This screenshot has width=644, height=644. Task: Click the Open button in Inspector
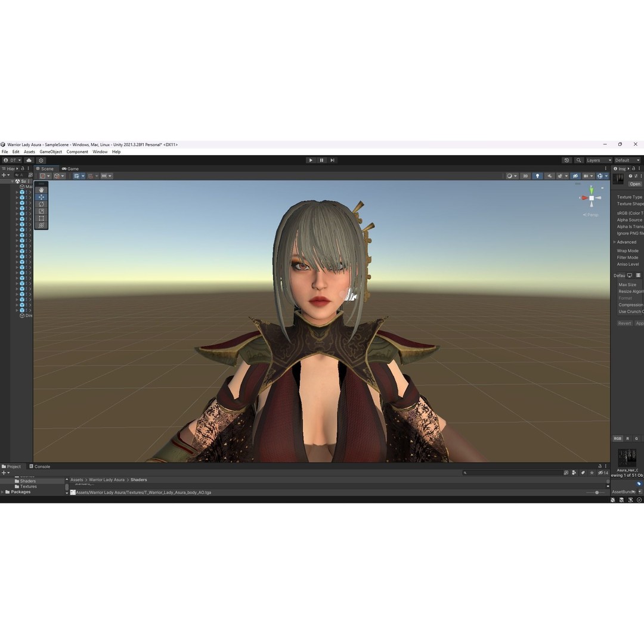635,184
